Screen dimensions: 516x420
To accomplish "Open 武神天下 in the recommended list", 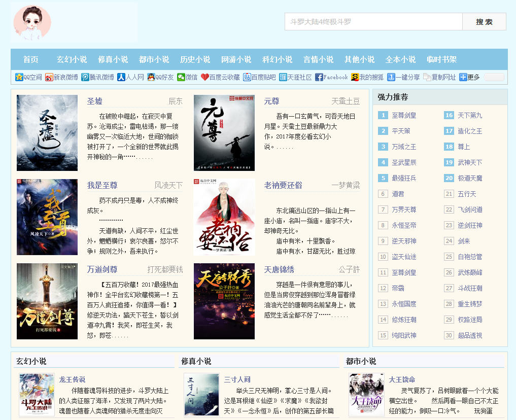I will (x=470, y=162).
